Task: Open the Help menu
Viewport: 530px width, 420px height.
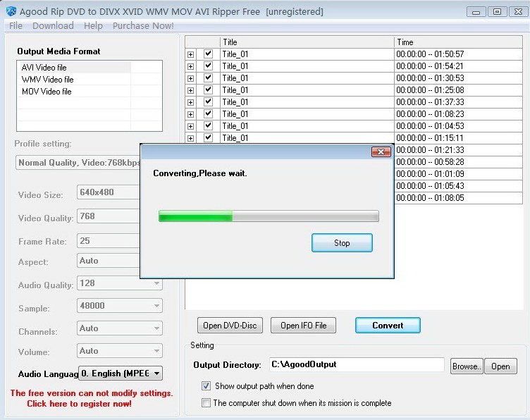Action: tap(93, 25)
